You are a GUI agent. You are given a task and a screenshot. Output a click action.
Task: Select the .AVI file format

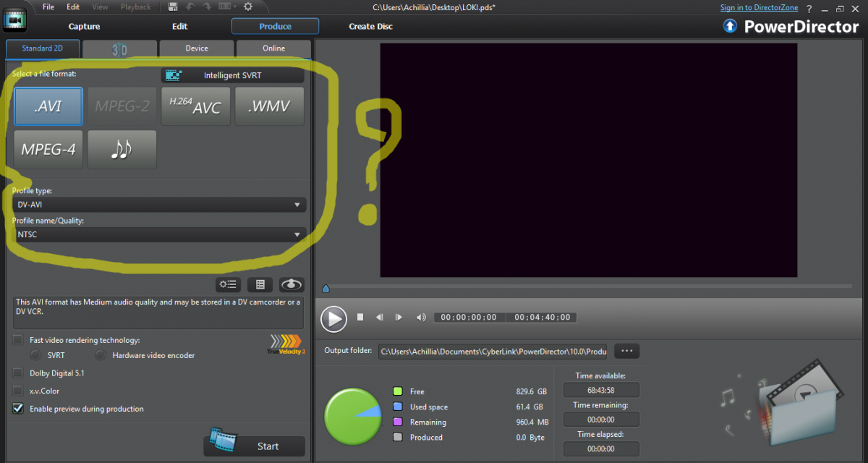(48, 106)
